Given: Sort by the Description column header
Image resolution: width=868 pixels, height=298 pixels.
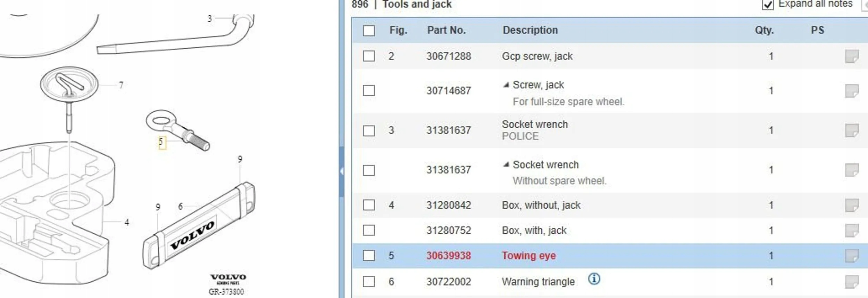Looking at the screenshot, I should tap(530, 30).
